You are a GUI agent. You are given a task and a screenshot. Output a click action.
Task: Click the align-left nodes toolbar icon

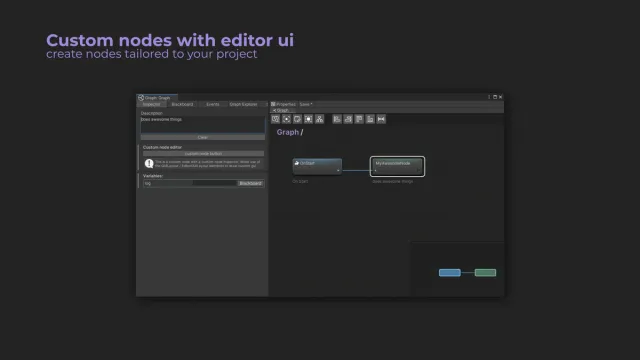pyautogui.click(x=337, y=119)
